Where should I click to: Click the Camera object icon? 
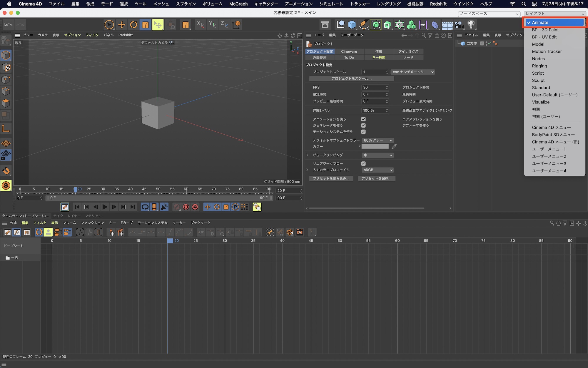pyautogui.click(x=459, y=25)
